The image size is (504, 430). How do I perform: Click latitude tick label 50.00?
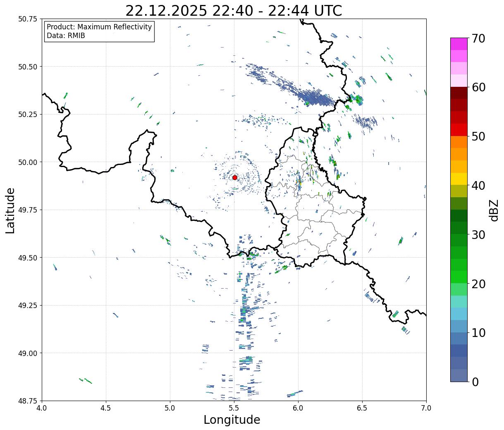pos(28,162)
